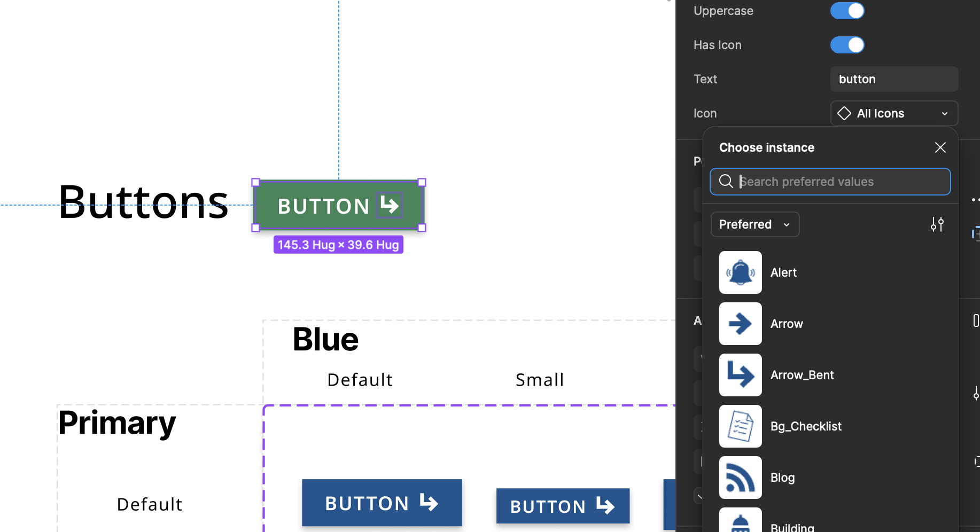980x532 pixels.
Task: Select the 'Buttons' heading text on canvas
Action: pyautogui.click(x=143, y=202)
